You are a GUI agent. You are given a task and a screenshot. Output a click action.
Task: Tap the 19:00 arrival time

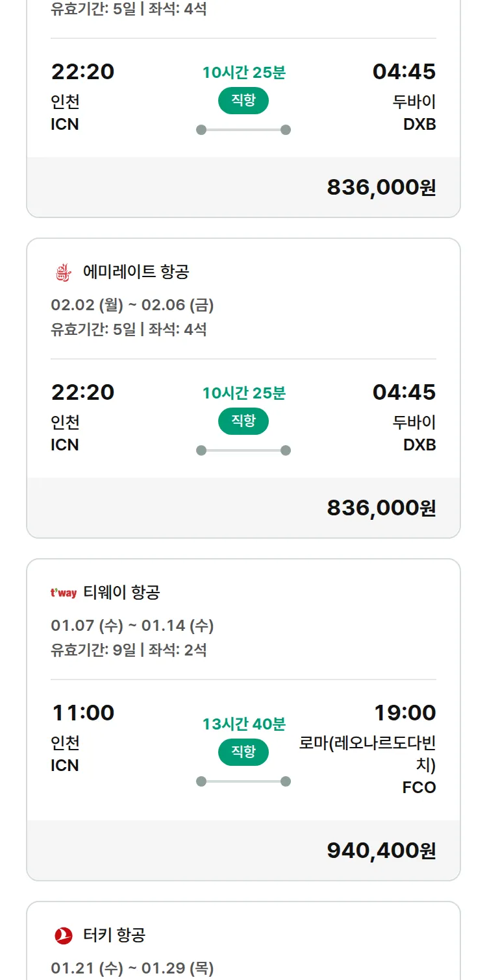tap(405, 713)
